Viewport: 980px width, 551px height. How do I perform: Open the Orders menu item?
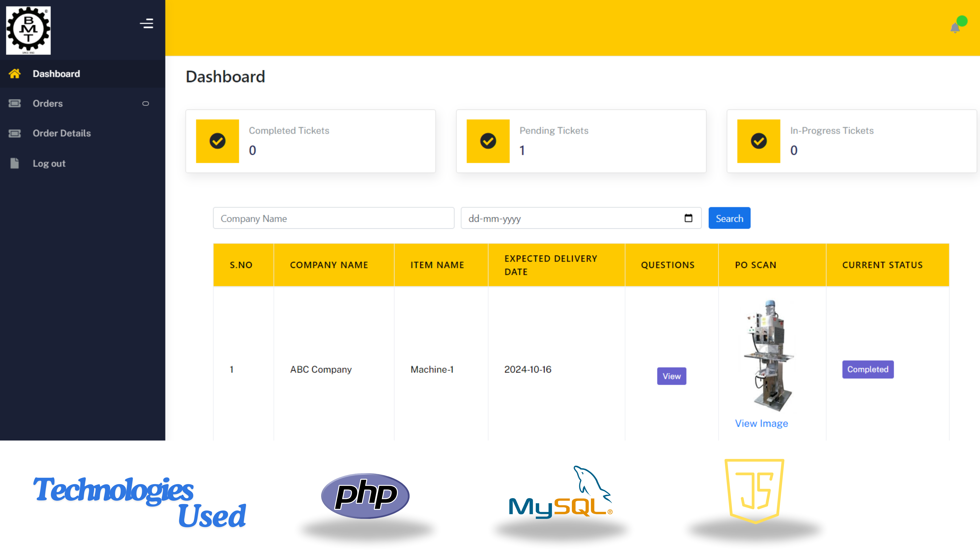[48, 104]
